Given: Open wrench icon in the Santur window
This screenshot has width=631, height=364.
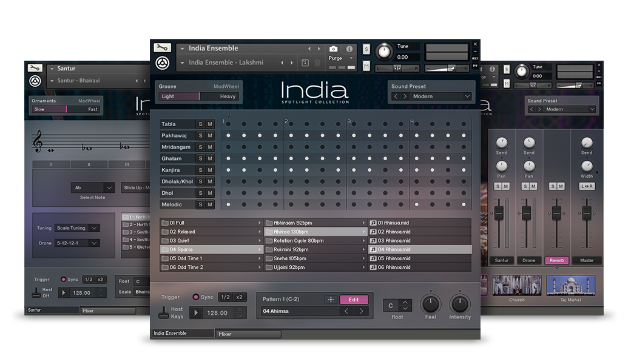Looking at the screenshot, I should (x=35, y=68).
